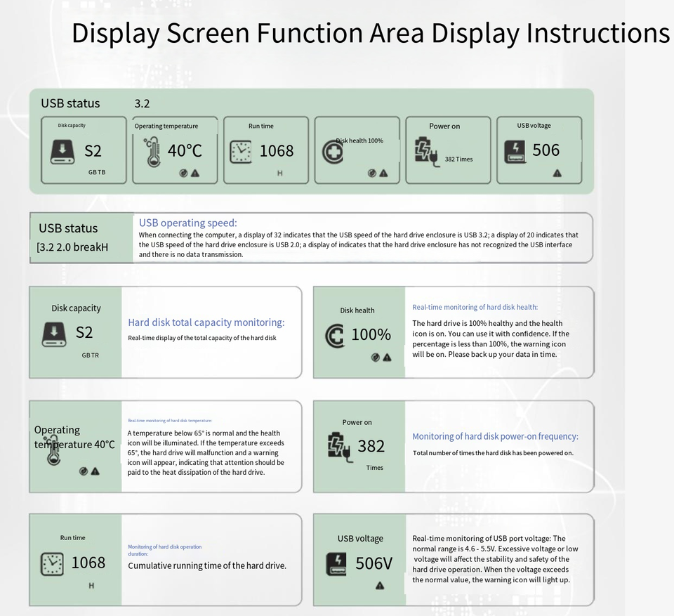Click the 'Operating temperature' label in top tile
The height and width of the screenshot is (616, 674).
[x=166, y=126]
